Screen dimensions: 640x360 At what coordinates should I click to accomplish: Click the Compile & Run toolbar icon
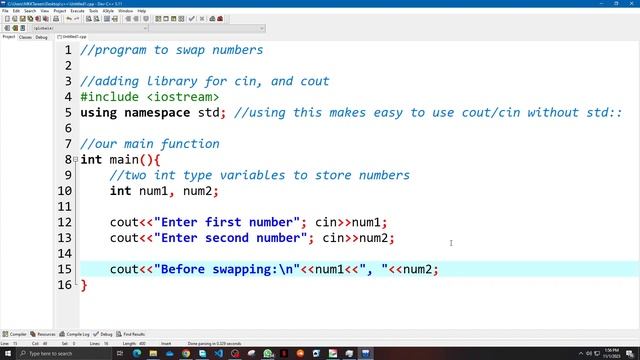[173, 19]
